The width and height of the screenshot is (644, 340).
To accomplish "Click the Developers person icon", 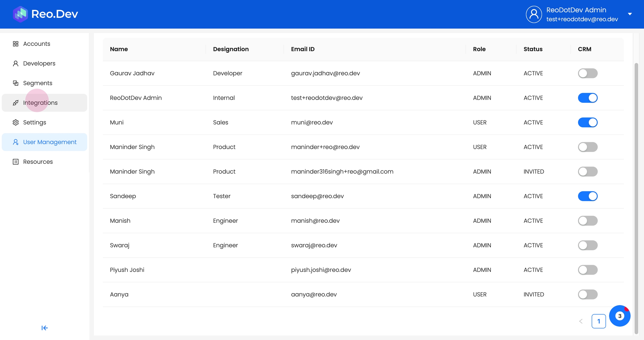I will (x=16, y=63).
